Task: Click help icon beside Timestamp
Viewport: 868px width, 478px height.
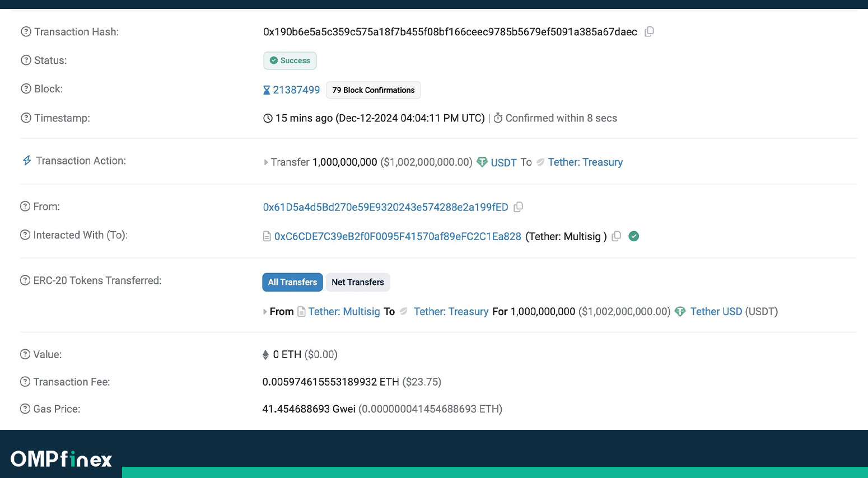Action: [x=26, y=118]
